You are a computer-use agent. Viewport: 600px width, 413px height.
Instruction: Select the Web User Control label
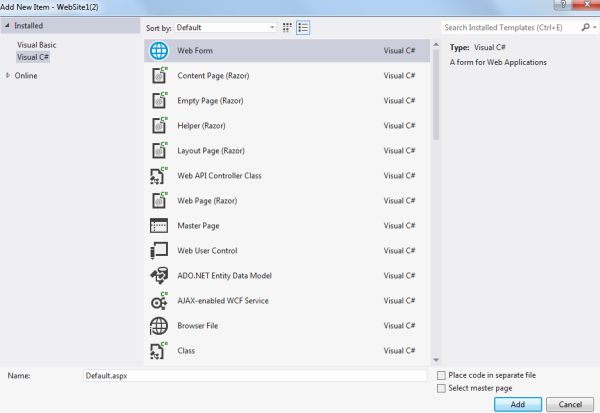tap(207, 251)
